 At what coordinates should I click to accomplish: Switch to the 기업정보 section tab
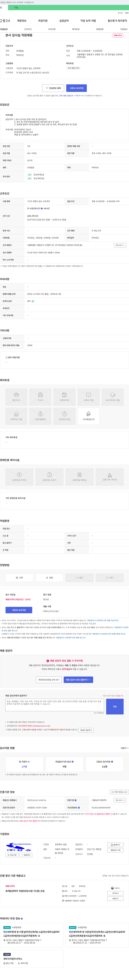tap(124, 29)
